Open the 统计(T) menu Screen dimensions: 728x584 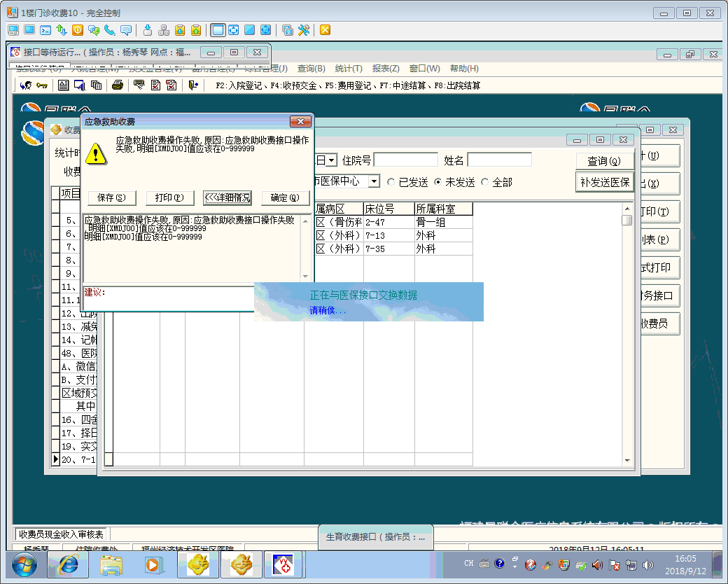click(349, 69)
